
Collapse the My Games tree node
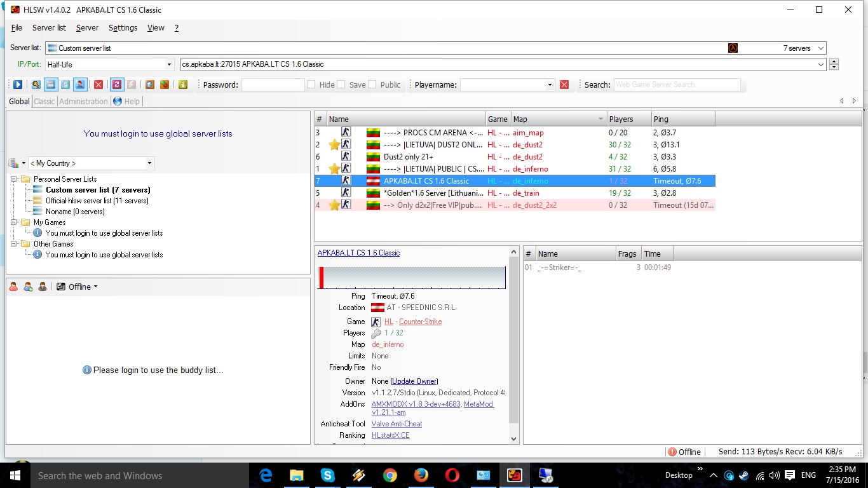[13, 222]
